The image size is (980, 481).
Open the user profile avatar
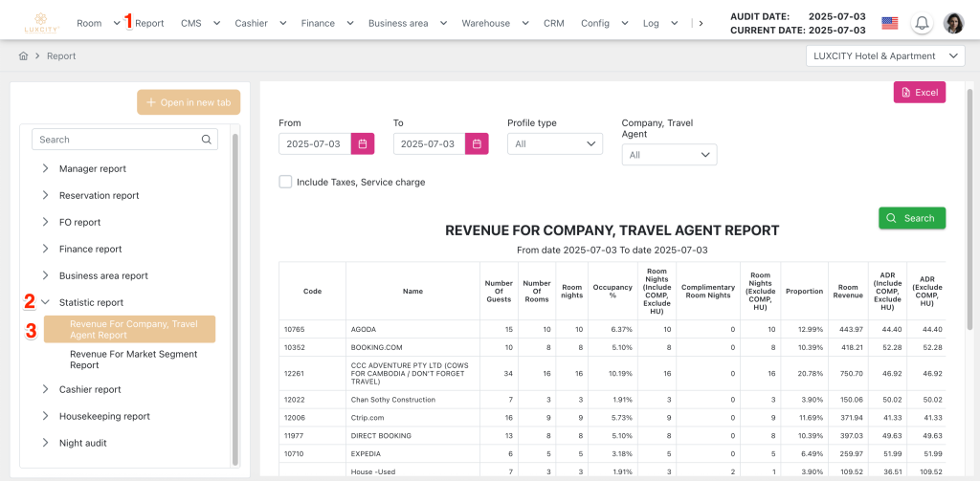[953, 23]
